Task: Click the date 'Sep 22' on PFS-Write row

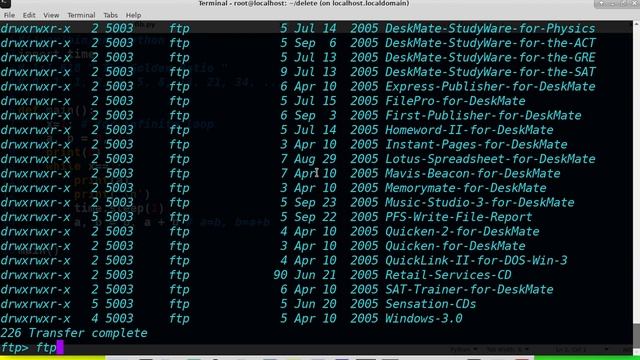Action: pyautogui.click(x=315, y=217)
